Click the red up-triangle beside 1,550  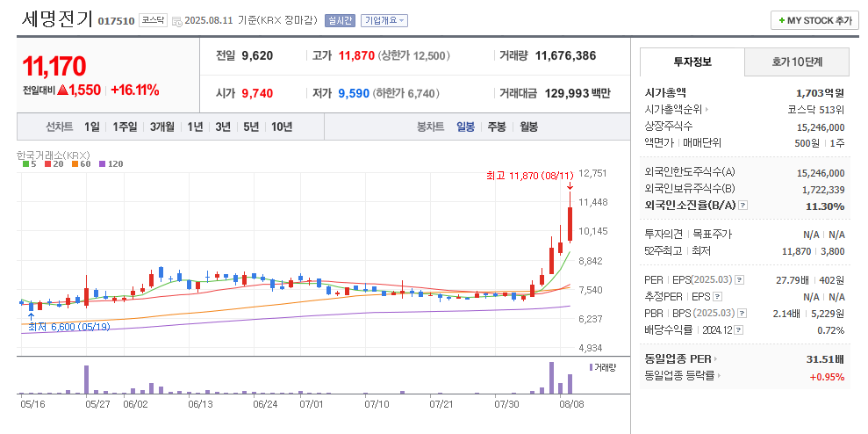click(62, 90)
